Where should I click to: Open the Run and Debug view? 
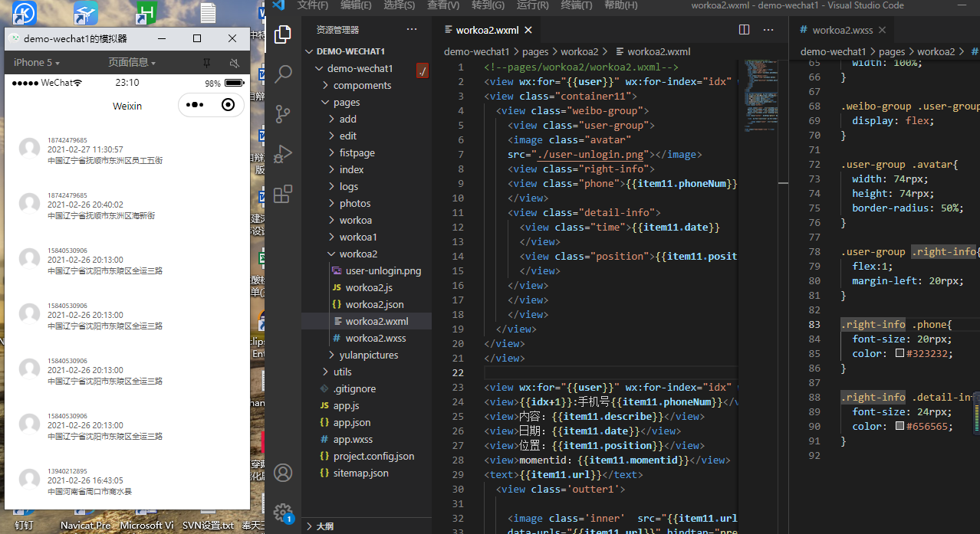tap(283, 154)
